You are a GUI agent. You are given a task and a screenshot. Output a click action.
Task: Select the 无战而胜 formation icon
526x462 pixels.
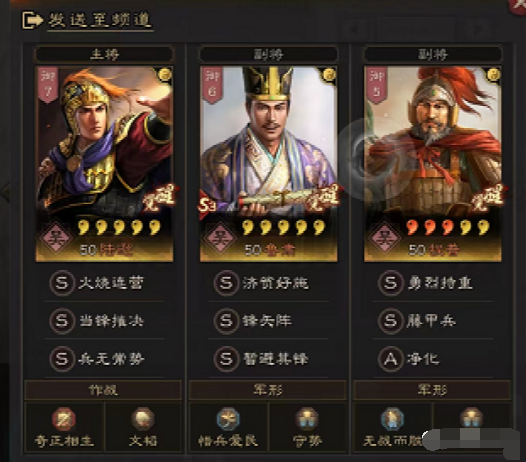[x=392, y=419]
